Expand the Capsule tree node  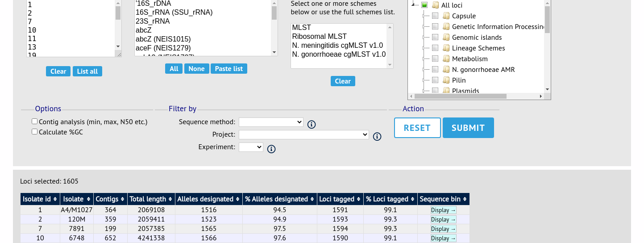pos(424,16)
